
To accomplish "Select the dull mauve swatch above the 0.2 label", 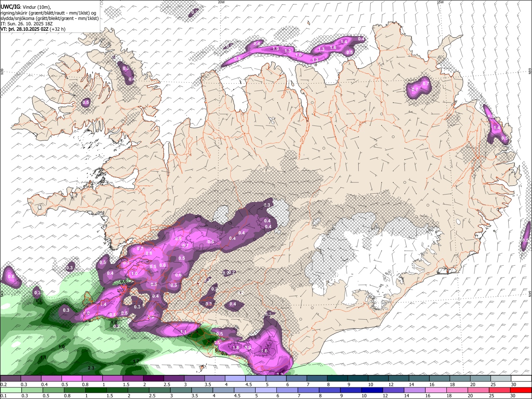I will (x=11, y=379).
